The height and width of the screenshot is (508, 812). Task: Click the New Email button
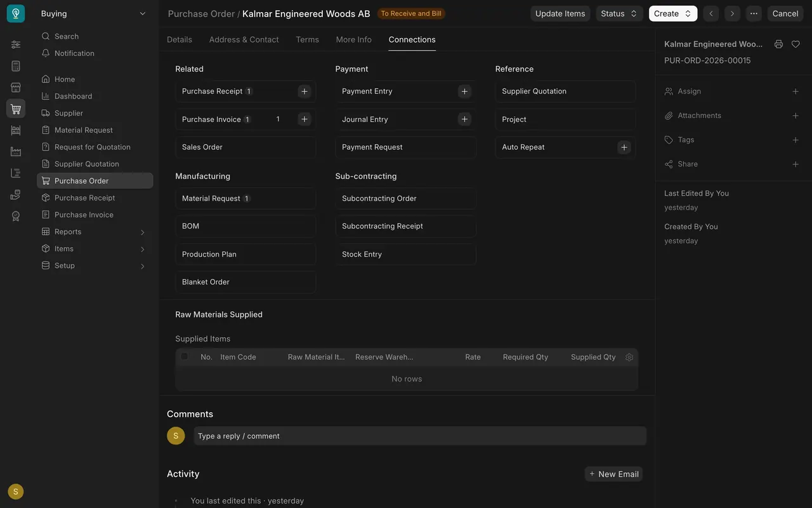click(613, 474)
